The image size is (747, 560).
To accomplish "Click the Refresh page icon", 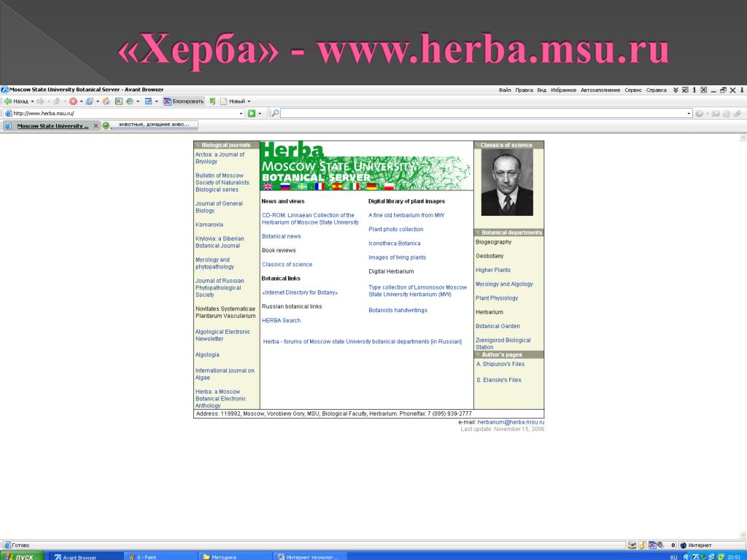I will [x=90, y=101].
